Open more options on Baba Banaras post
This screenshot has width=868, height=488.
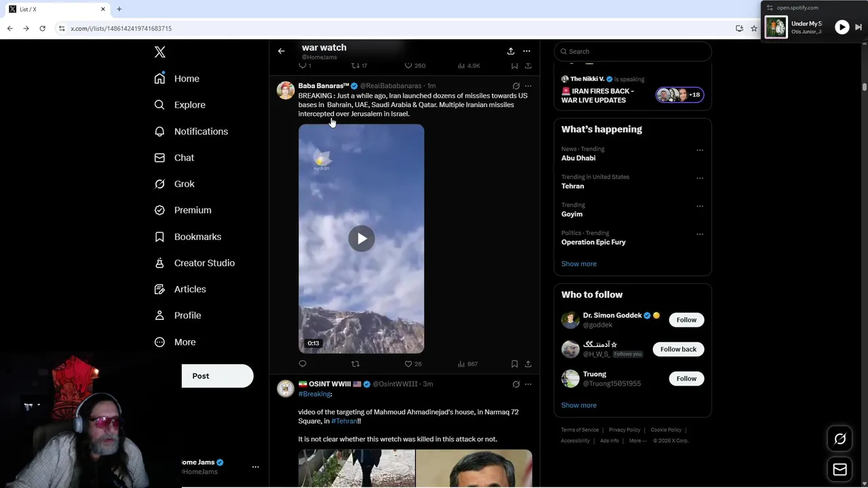click(x=528, y=86)
